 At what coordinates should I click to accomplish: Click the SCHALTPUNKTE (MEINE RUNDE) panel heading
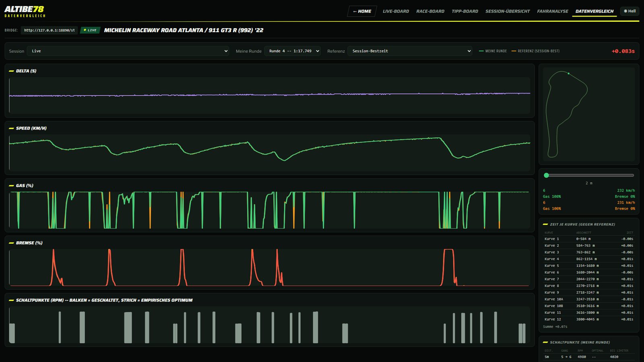pos(580,342)
